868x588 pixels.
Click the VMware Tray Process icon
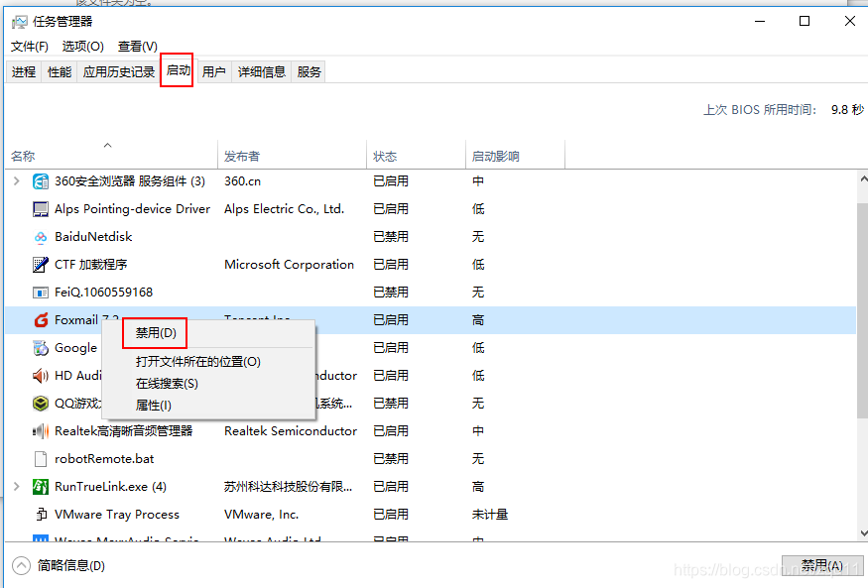pyautogui.click(x=41, y=515)
